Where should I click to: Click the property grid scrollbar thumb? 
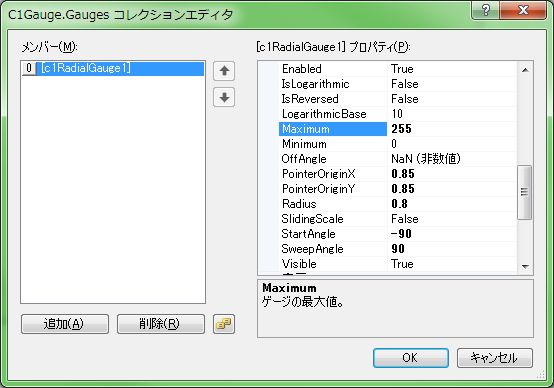524,192
